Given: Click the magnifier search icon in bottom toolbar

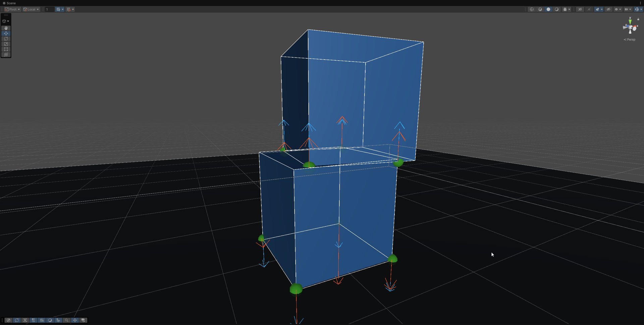Looking at the screenshot, I should [x=67, y=320].
